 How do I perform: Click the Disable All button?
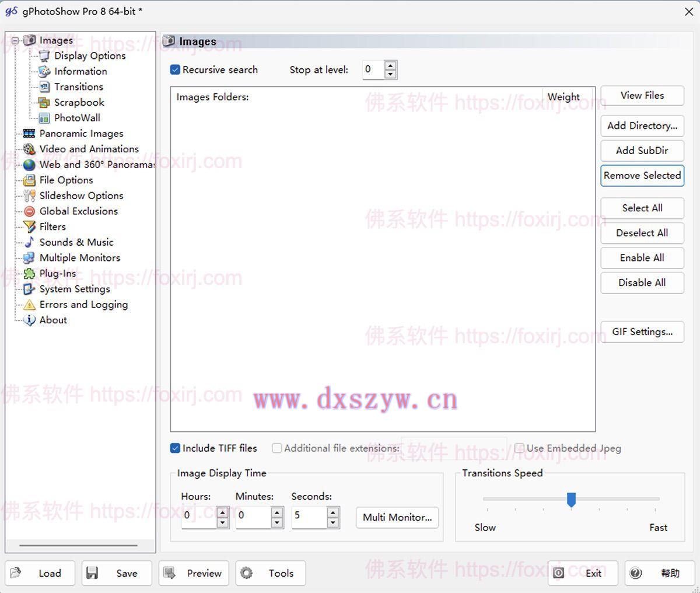642,283
